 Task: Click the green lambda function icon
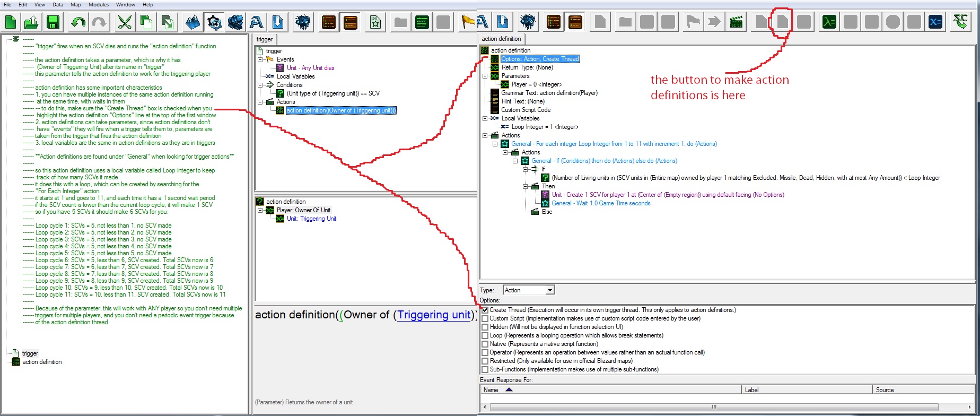point(829,22)
